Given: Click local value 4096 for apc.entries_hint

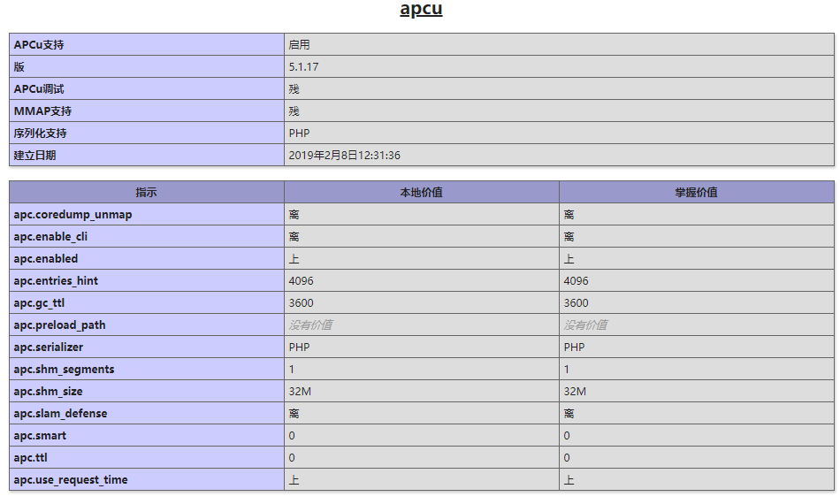Looking at the screenshot, I should [301, 280].
